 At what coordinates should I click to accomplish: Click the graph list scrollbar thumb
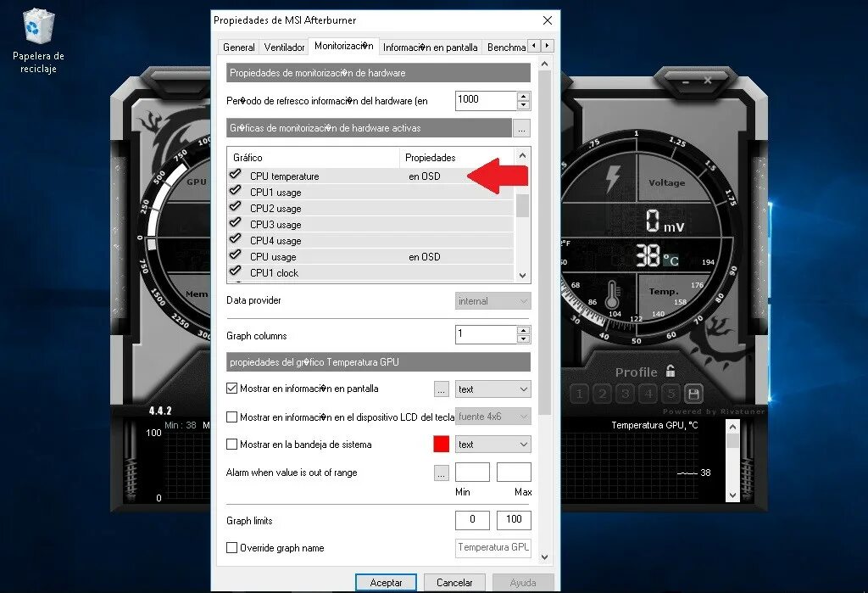tap(522, 204)
